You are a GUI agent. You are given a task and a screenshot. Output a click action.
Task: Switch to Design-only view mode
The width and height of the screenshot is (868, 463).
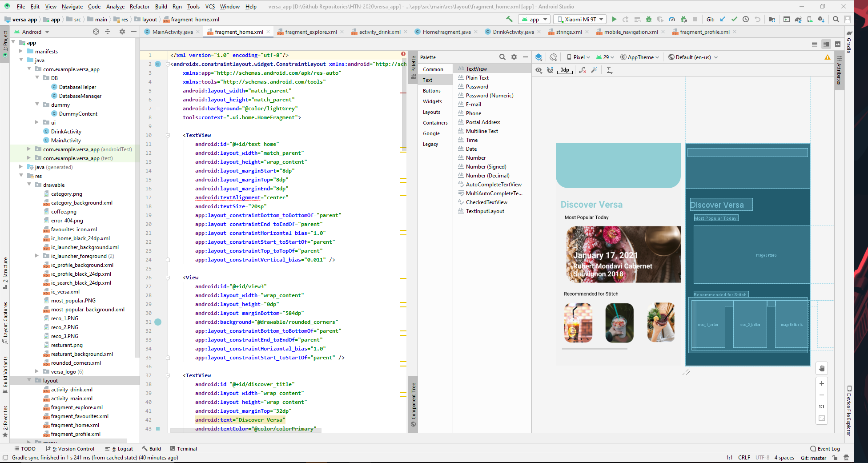point(838,44)
